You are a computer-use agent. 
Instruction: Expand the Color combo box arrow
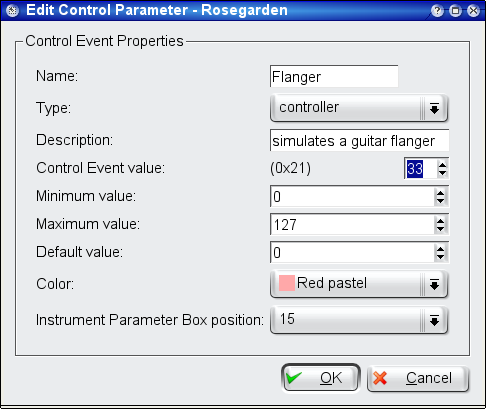pyautogui.click(x=434, y=284)
